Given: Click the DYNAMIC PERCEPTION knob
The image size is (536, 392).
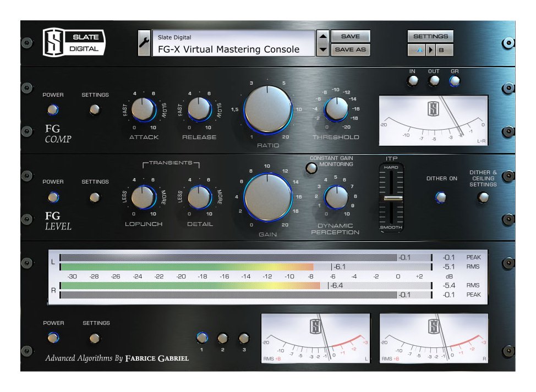Looking at the screenshot, I should point(336,197).
